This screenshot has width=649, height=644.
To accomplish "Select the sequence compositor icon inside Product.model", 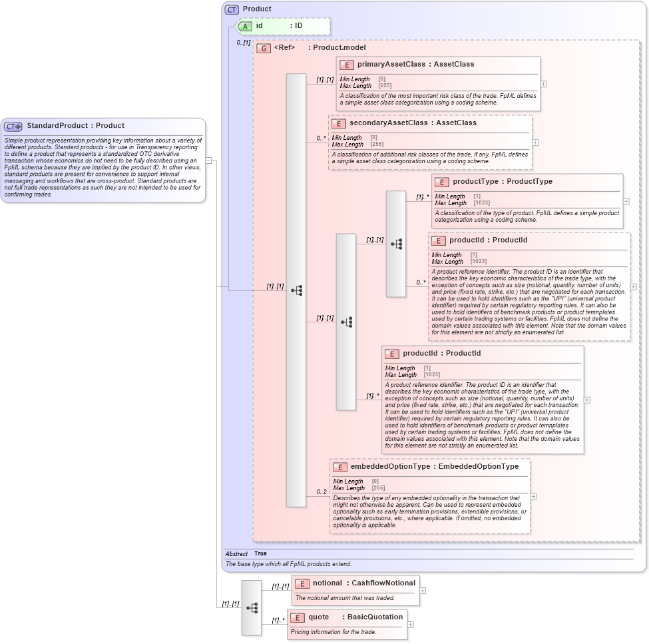I will pos(298,289).
